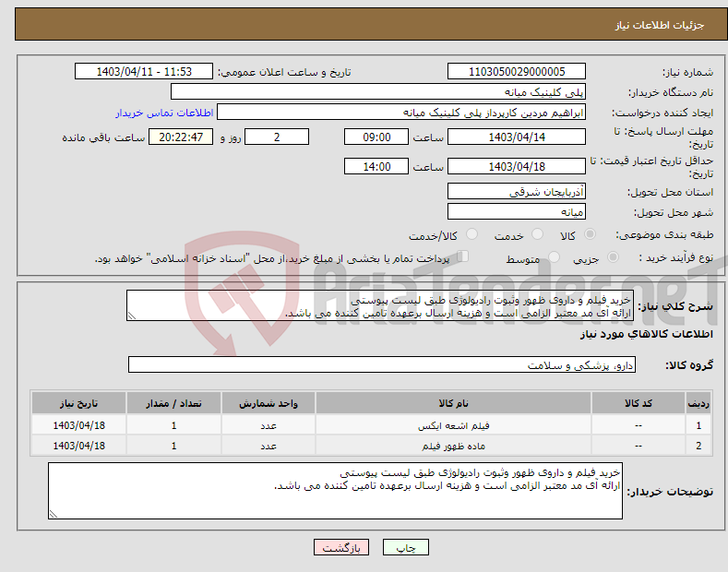Click the date cell in فیلم اشعه ایکس row
The height and width of the screenshot is (572, 728).
tap(79, 425)
